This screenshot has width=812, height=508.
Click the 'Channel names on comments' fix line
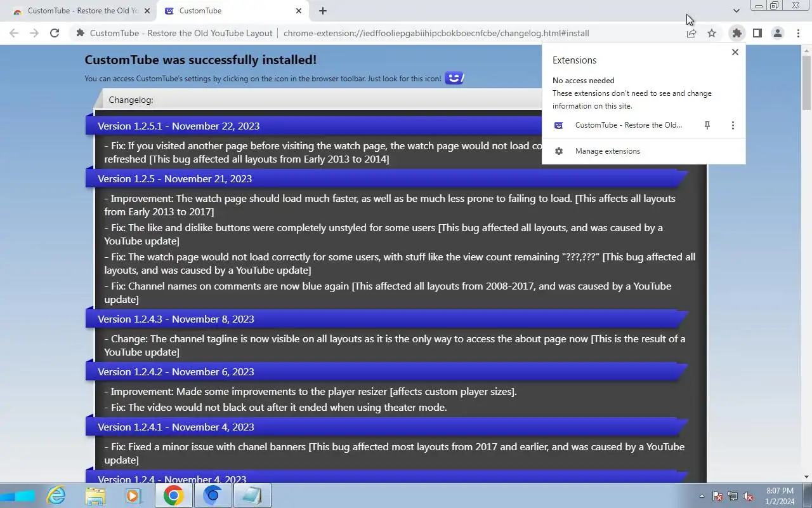tap(388, 293)
